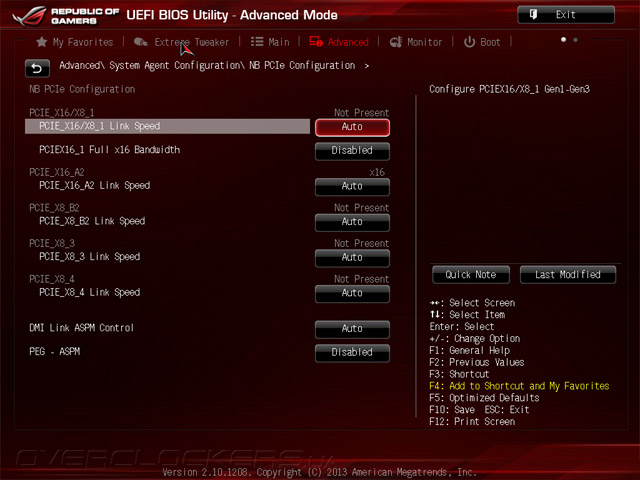Click F2 Previous Values hint
Viewport: 640px width, 480px height.
coord(477,362)
